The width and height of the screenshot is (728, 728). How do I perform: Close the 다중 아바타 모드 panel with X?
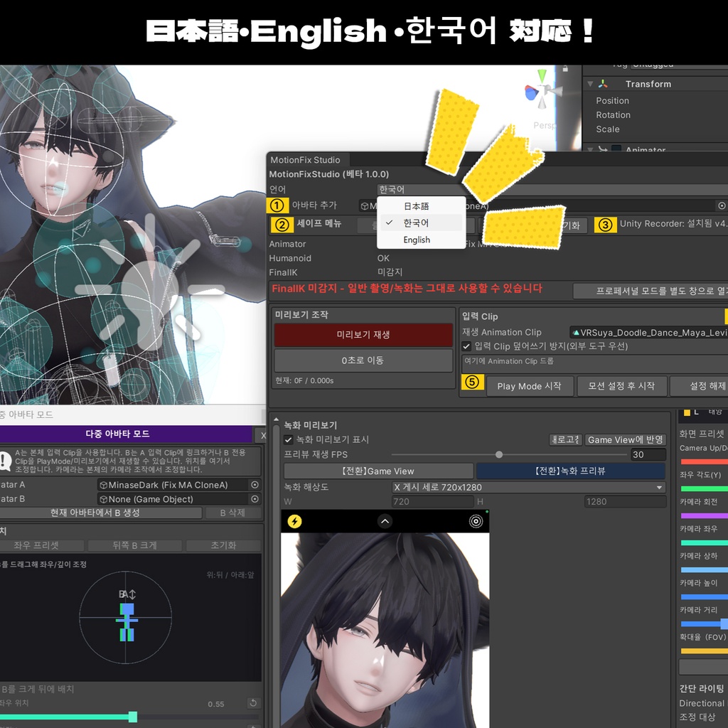(262, 436)
